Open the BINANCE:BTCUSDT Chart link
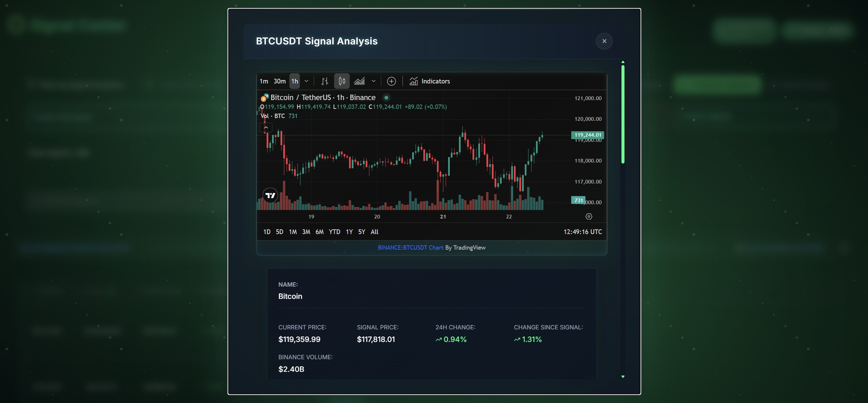 (410, 248)
